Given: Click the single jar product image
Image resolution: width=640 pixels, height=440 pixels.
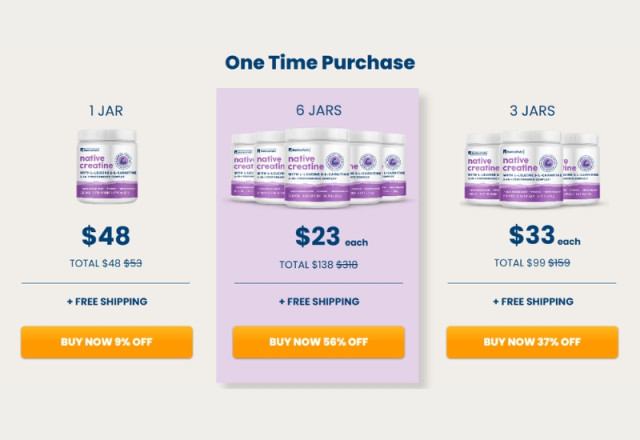Looking at the screenshot, I should (x=106, y=165).
